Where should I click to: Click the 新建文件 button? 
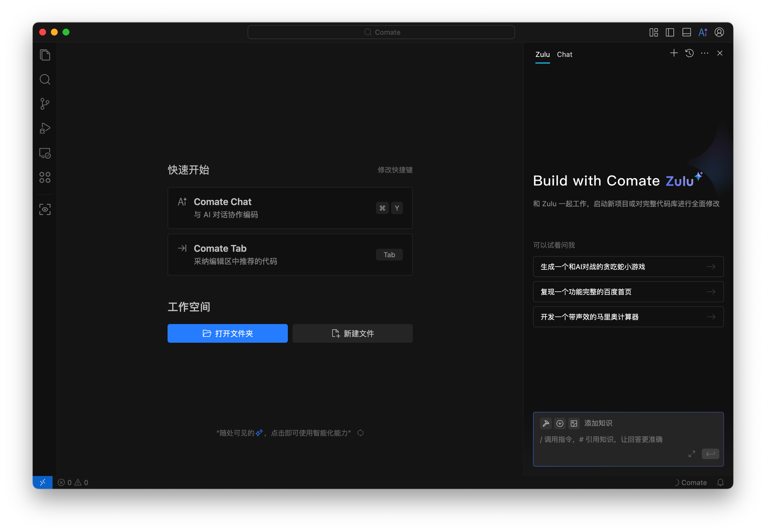click(x=353, y=333)
